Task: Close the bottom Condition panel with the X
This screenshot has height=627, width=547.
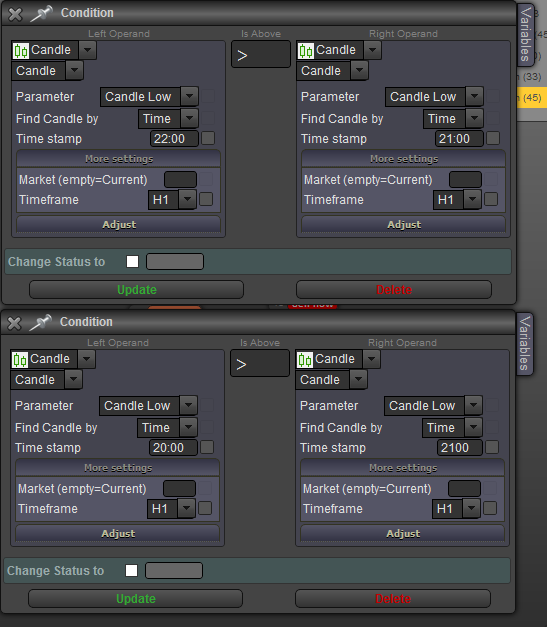Action: point(14,323)
